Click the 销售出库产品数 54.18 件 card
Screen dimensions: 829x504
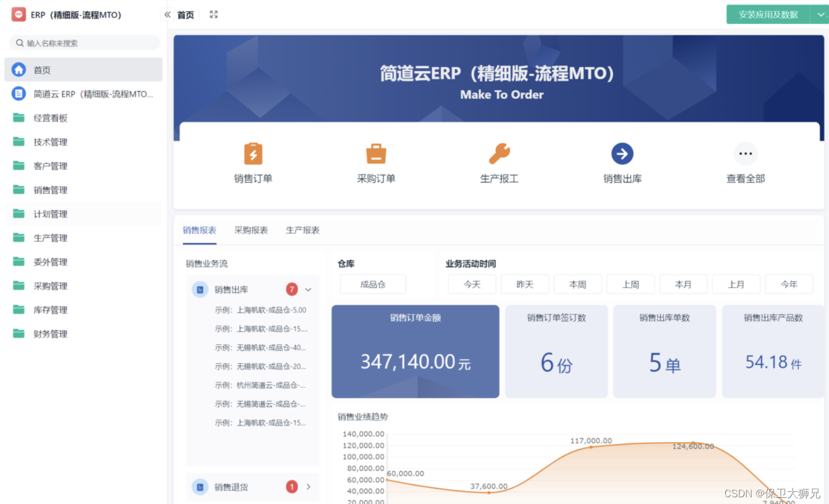pyautogui.click(x=773, y=352)
